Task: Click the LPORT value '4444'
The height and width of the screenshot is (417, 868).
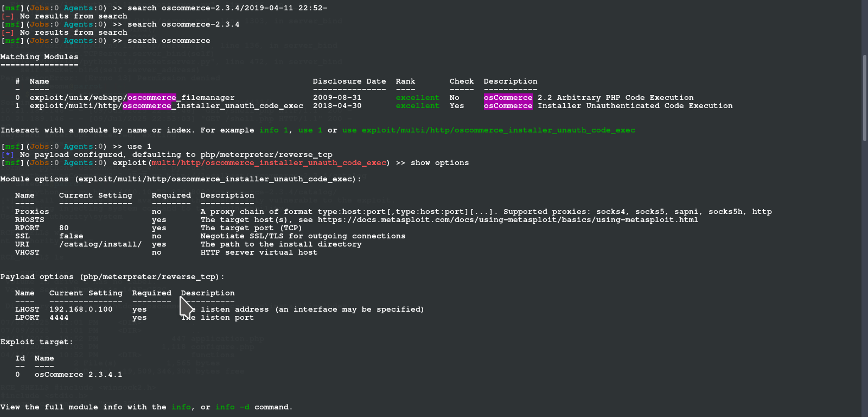Action: 59,318
